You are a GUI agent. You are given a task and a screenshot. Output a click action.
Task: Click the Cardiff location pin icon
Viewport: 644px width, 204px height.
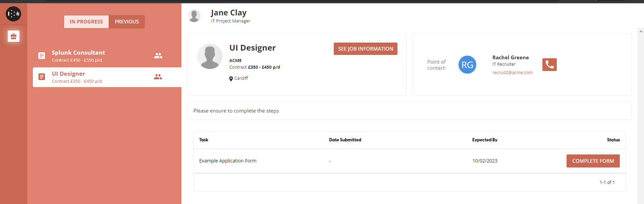click(x=231, y=79)
